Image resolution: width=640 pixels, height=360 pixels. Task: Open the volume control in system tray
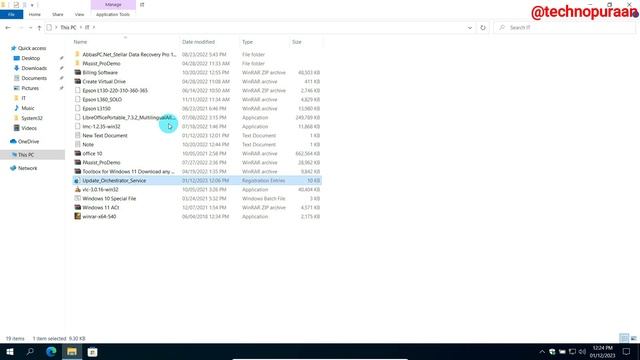click(582, 352)
